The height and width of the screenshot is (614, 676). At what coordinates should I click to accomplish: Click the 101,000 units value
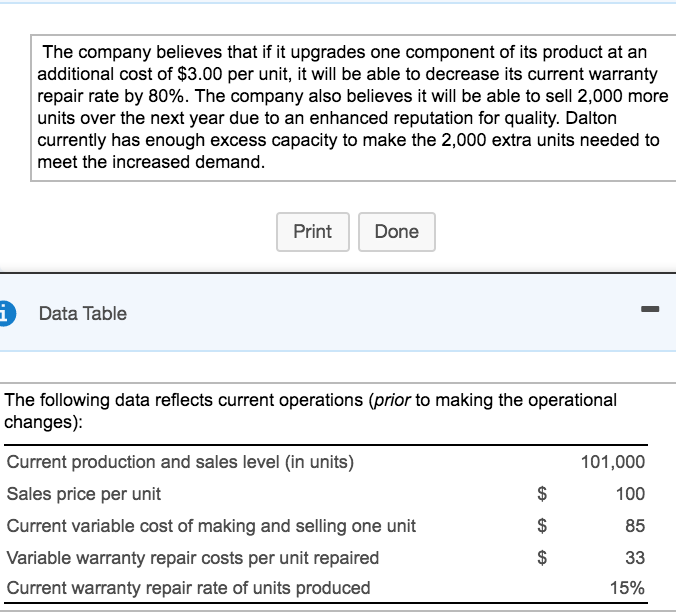(613, 462)
